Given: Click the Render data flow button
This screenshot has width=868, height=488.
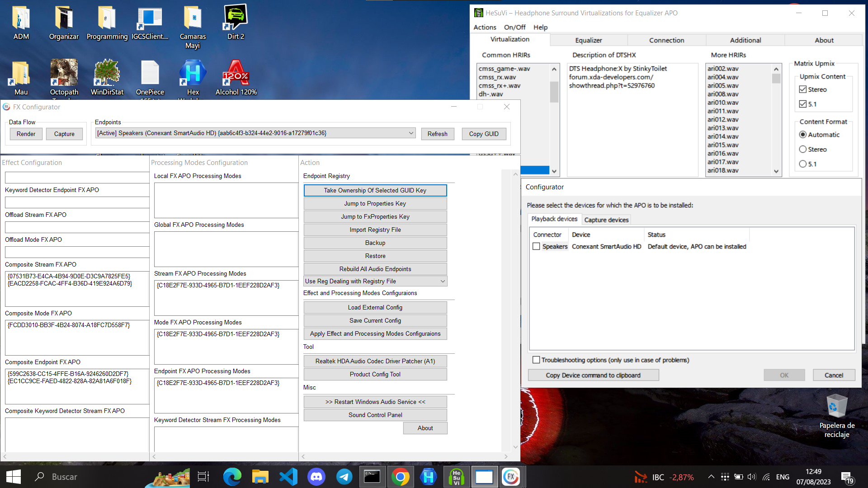Looking at the screenshot, I should [26, 134].
